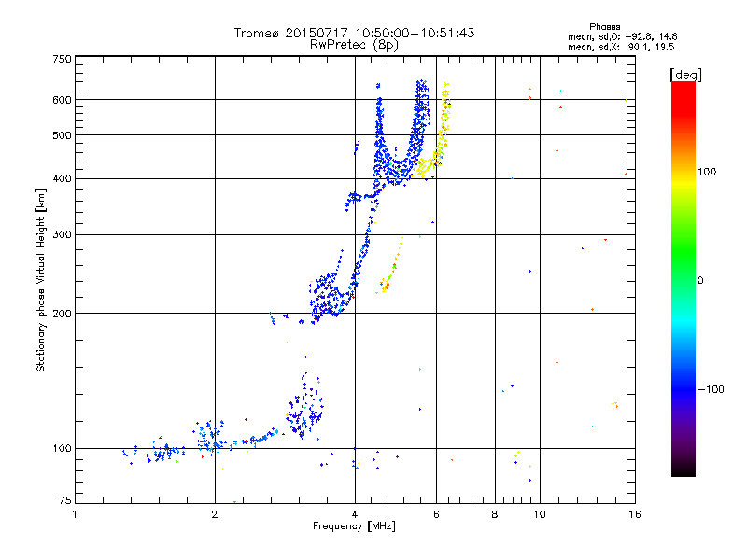The width and height of the screenshot is (747, 560).
Task: Click y-axis tick label '300'
Action: pos(62,234)
